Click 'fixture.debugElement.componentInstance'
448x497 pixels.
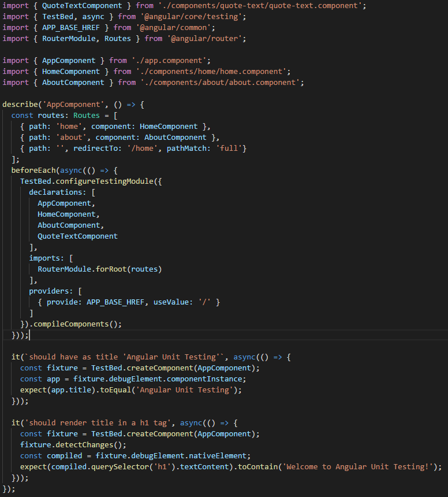tap(158, 380)
